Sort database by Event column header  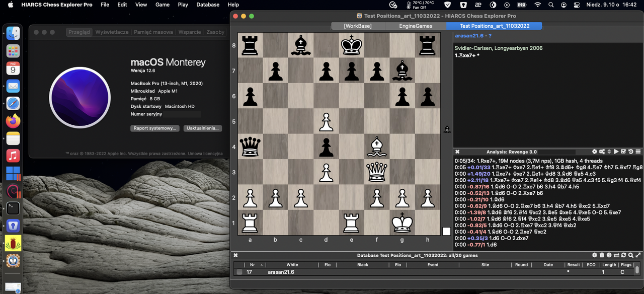click(x=433, y=265)
